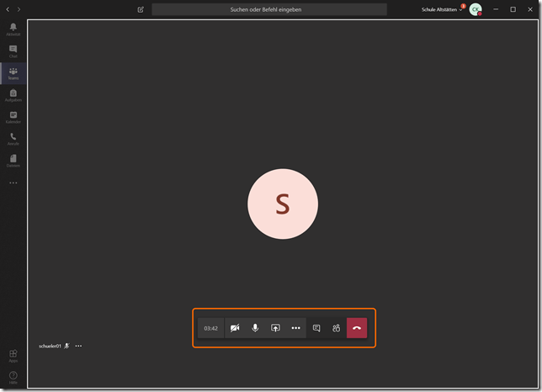Image resolution: width=542 pixels, height=392 pixels.
Task: Click the share screen icon
Action: (x=275, y=328)
